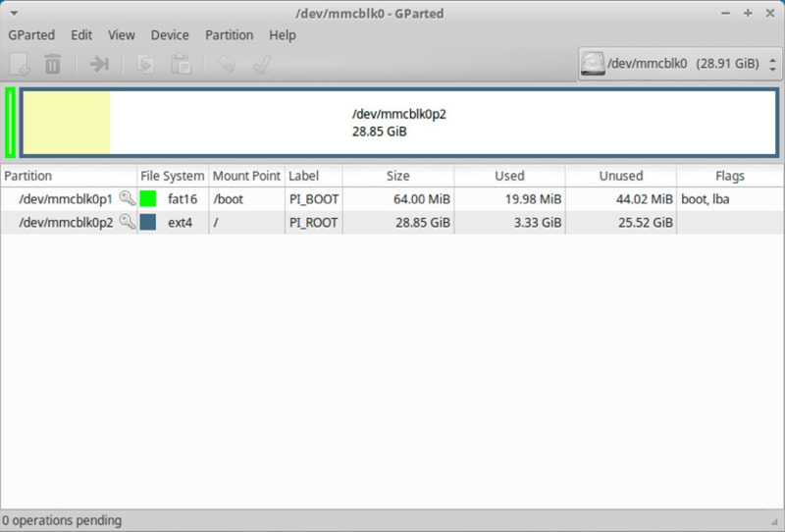
Task: Sort by the Flags column header
Action: 730,176
